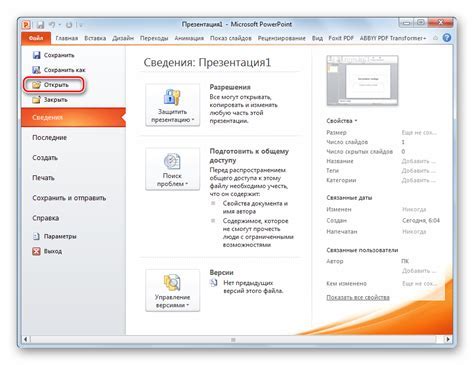This screenshot has height=365, width=474.
Task: Go to the Рецензирование tab
Action: coord(282,38)
